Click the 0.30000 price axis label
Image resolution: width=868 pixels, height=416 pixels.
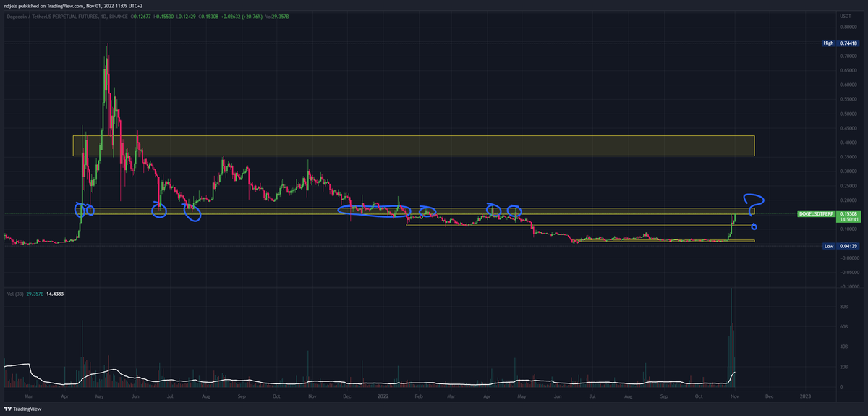point(848,171)
